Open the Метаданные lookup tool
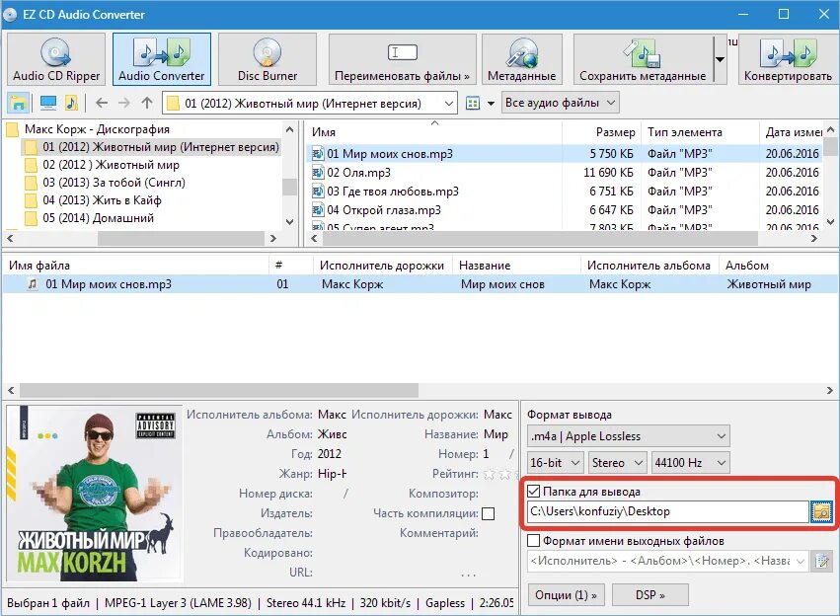This screenshot has height=616, width=840. coord(522,59)
